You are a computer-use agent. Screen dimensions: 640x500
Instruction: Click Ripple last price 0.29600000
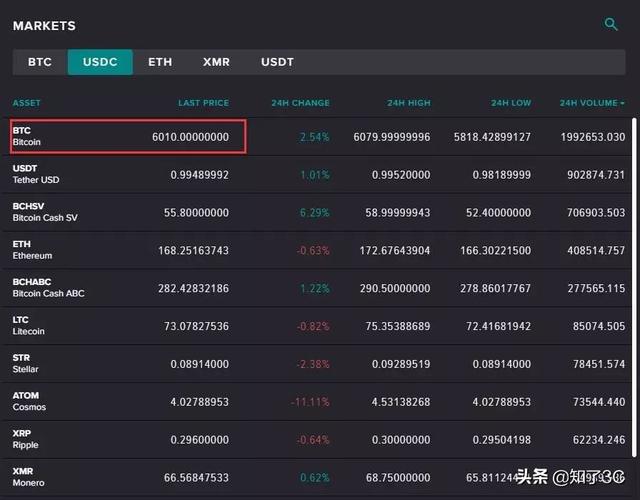[x=200, y=440]
